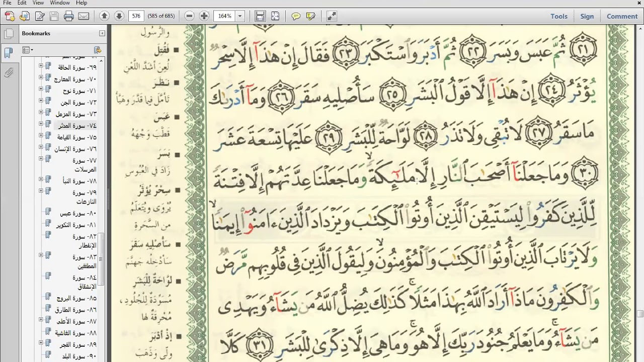This screenshot has width=644, height=362.
Task: Select bookmark ٨١- سورة التكوير
Action: point(76,225)
